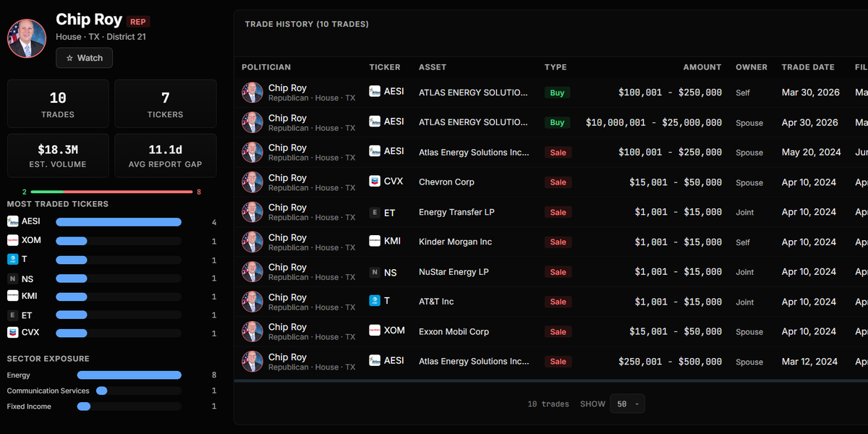Sort table by Type column header

[x=556, y=67]
